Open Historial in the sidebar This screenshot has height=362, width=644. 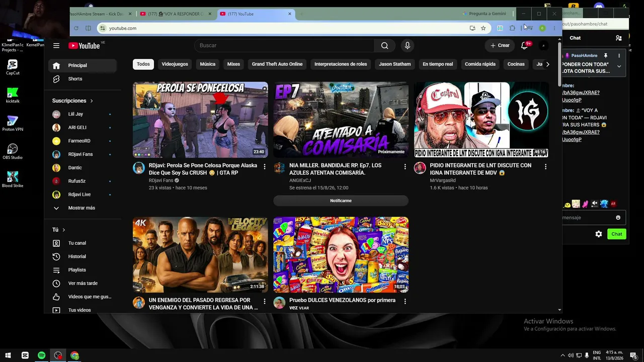[77, 256]
